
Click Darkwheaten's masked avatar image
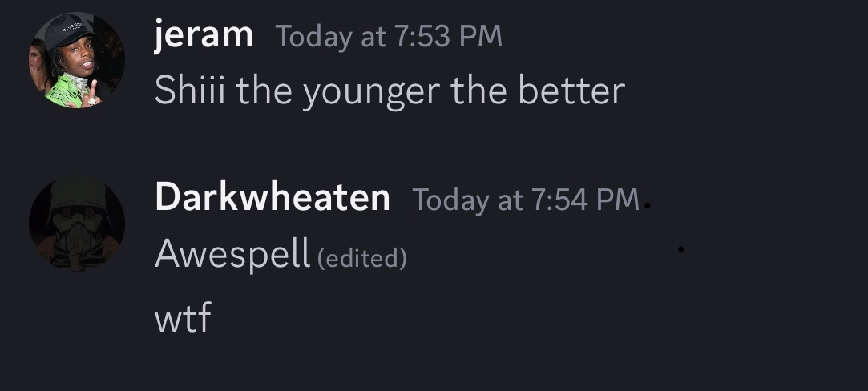(77, 223)
